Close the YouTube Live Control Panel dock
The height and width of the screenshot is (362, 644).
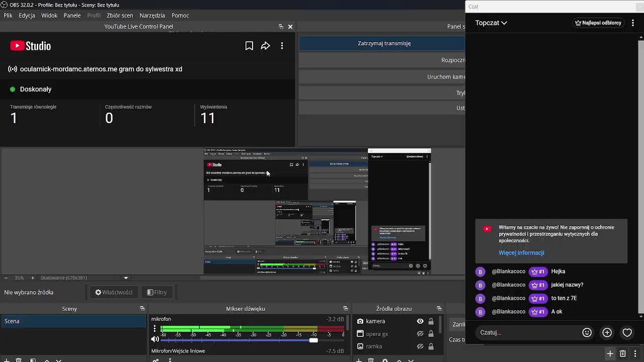point(290,27)
